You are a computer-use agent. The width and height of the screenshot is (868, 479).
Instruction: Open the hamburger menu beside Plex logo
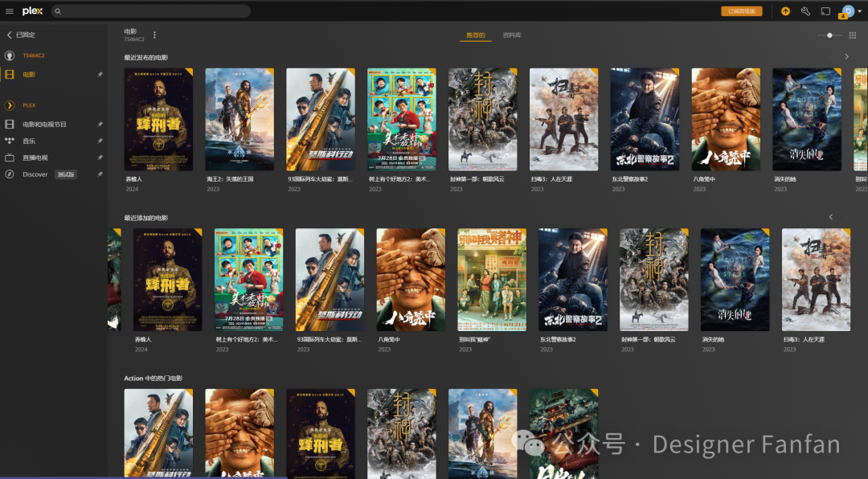pyautogui.click(x=10, y=11)
